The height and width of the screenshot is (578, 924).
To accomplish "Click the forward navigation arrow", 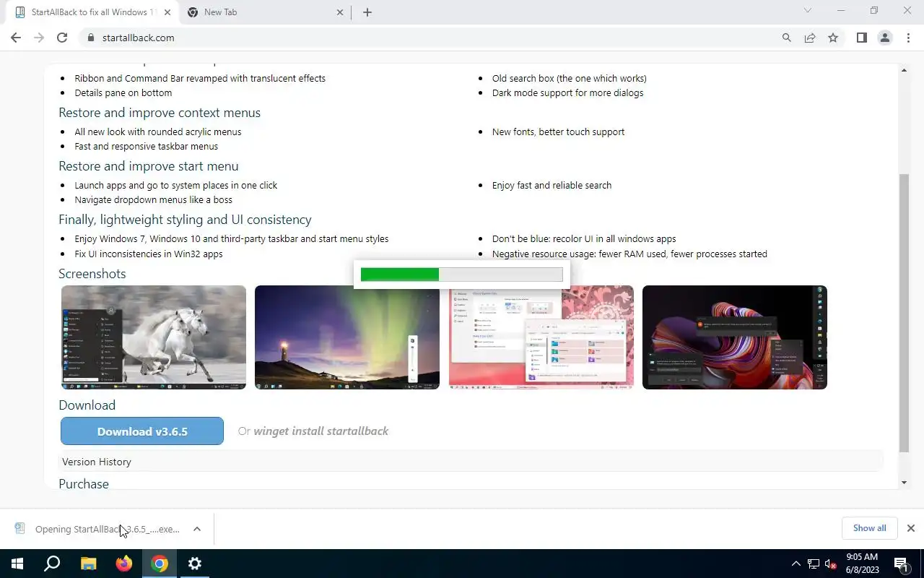I will [x=39, y=38].
